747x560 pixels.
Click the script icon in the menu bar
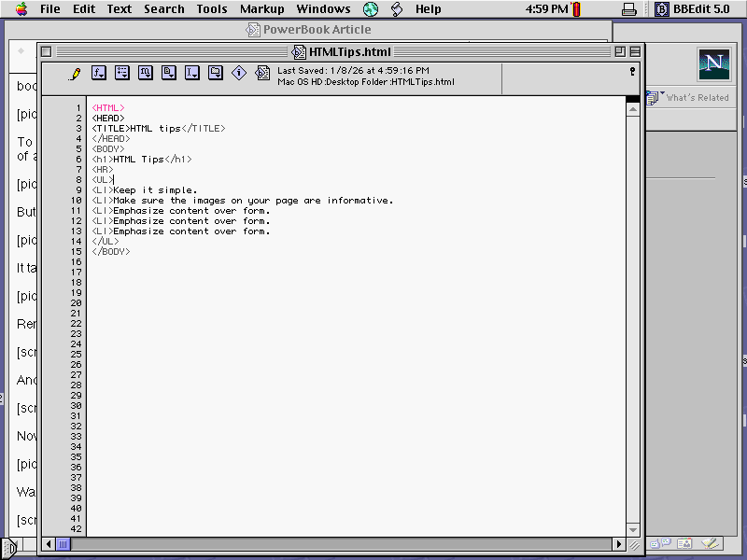pyautogui.click(x=395, y=8)
